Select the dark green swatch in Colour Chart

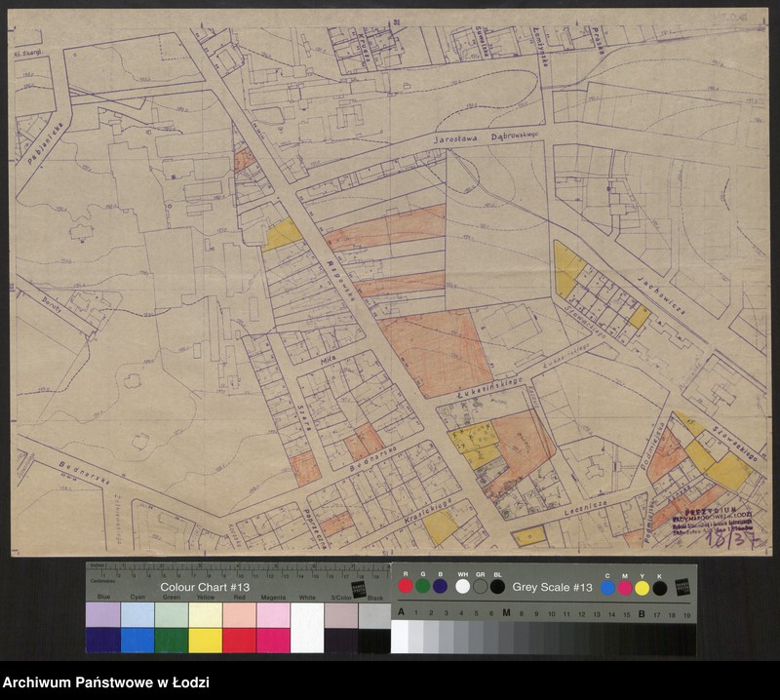point(172,641)
